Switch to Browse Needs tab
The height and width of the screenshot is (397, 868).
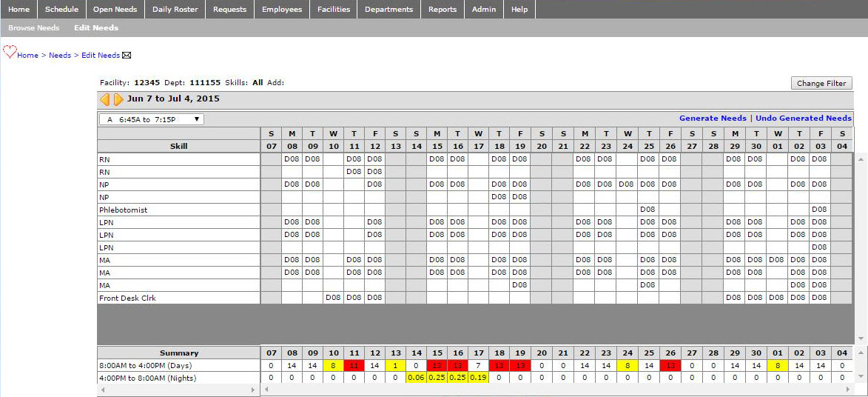pos(33,28)
